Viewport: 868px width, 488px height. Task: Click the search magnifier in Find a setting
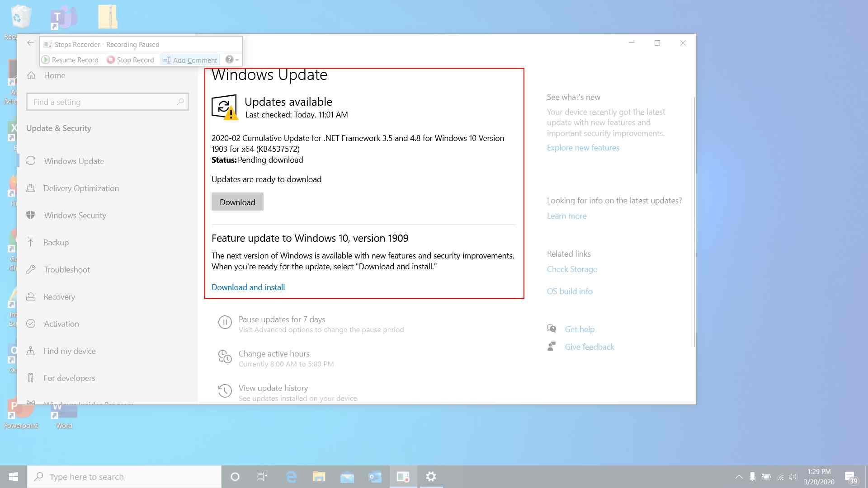click(x=180, y=102)
